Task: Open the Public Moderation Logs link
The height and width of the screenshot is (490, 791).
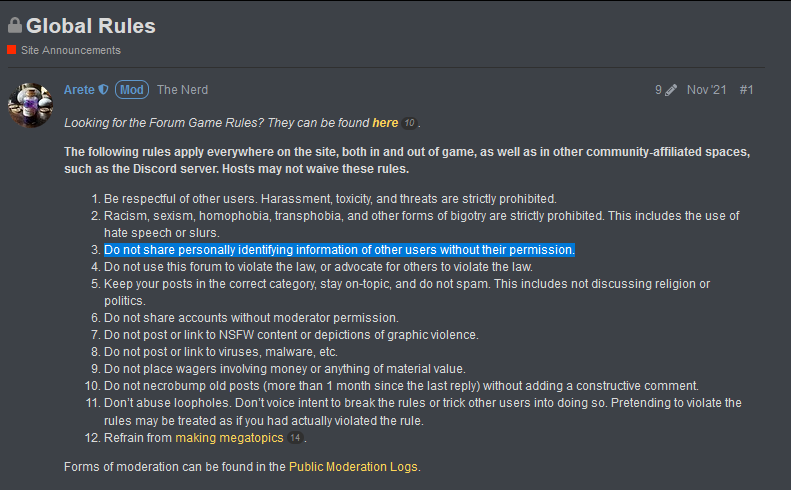Action: pos(353,467)
